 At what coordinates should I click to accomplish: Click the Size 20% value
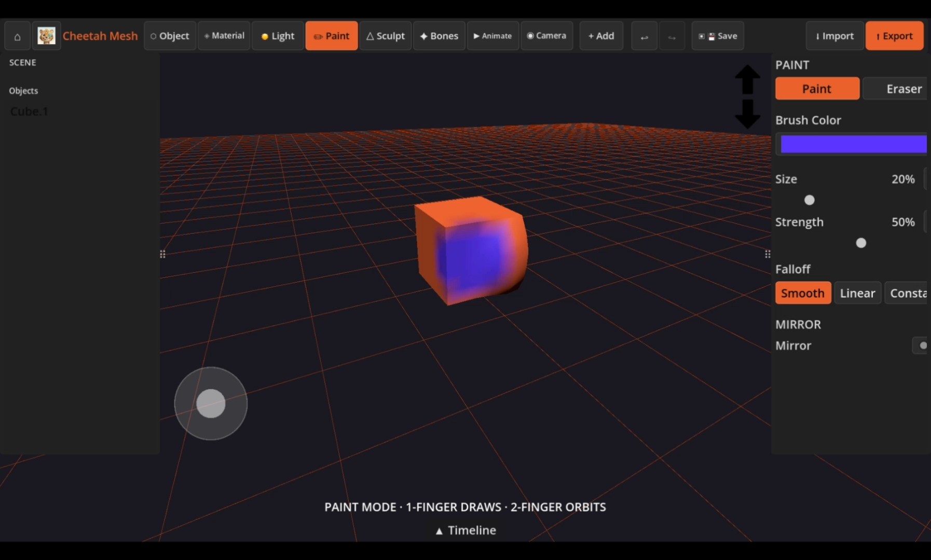[x=903, y=179]
